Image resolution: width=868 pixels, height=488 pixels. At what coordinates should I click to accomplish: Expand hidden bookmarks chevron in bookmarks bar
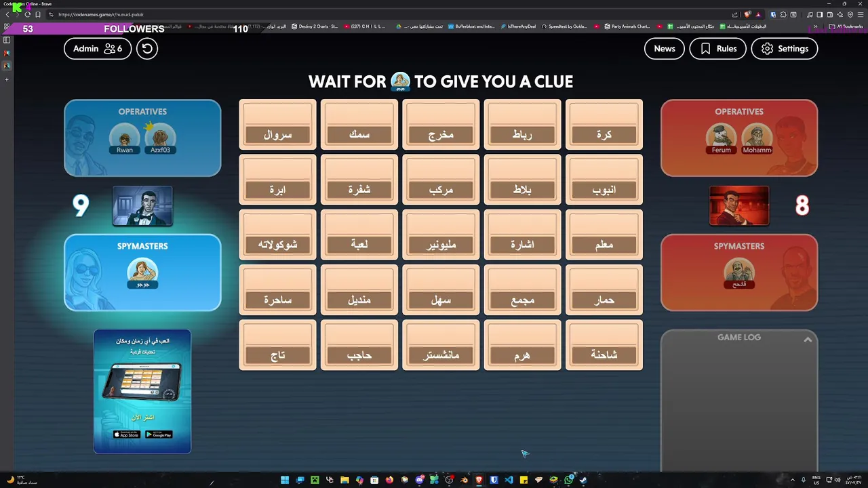pos(815,26)
